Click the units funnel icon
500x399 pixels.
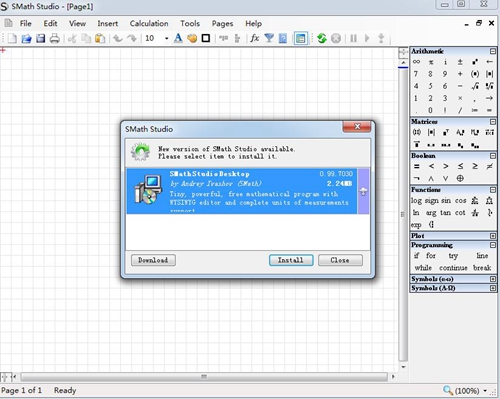point(269,38)
